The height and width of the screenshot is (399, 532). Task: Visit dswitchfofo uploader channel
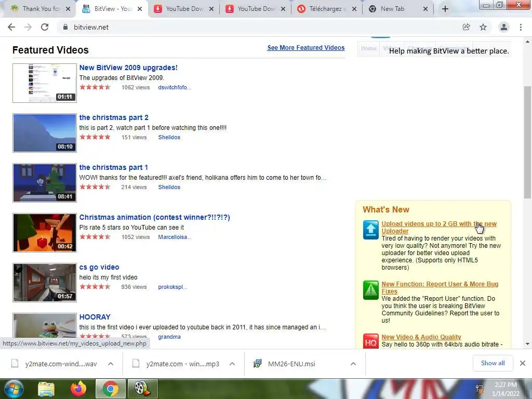click(175, 87)
